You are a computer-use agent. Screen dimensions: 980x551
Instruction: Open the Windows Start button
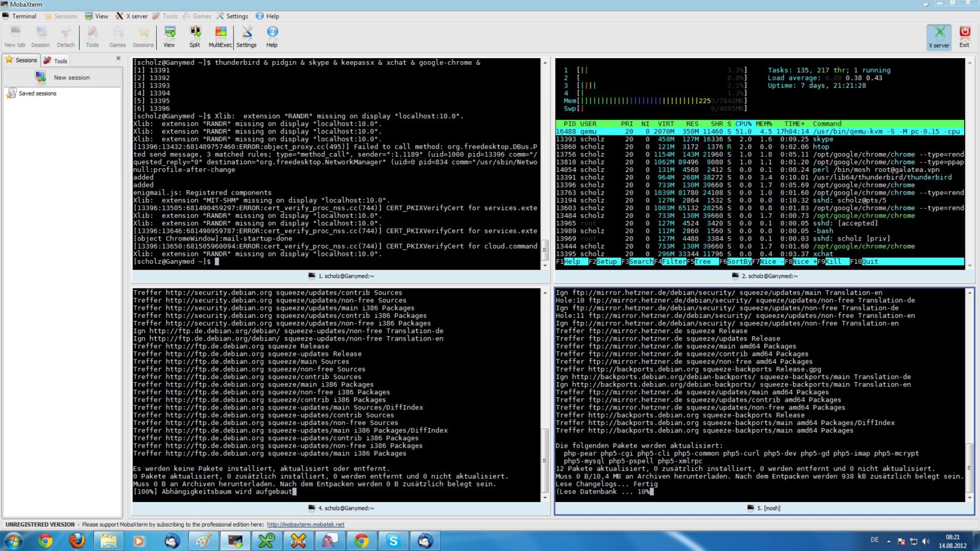(13, 541)
